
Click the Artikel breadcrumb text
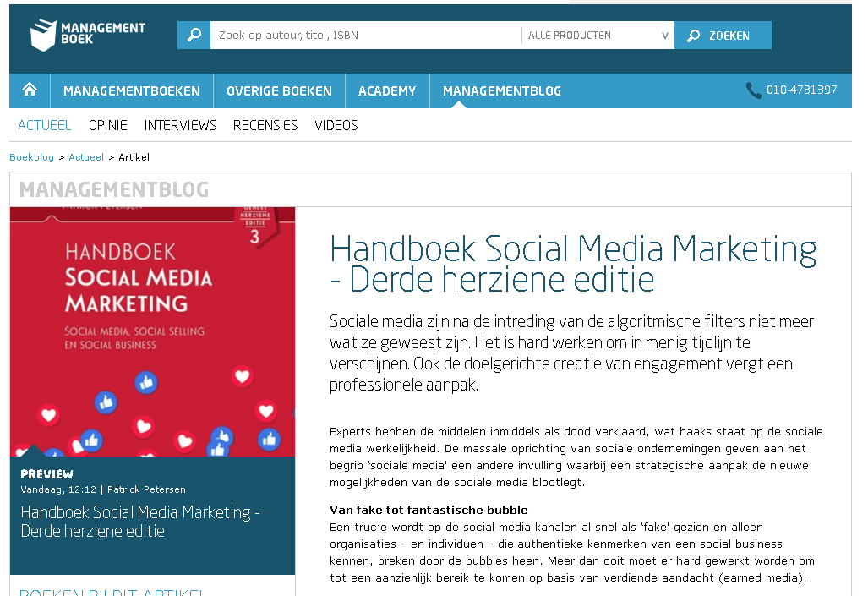[134, 157]
